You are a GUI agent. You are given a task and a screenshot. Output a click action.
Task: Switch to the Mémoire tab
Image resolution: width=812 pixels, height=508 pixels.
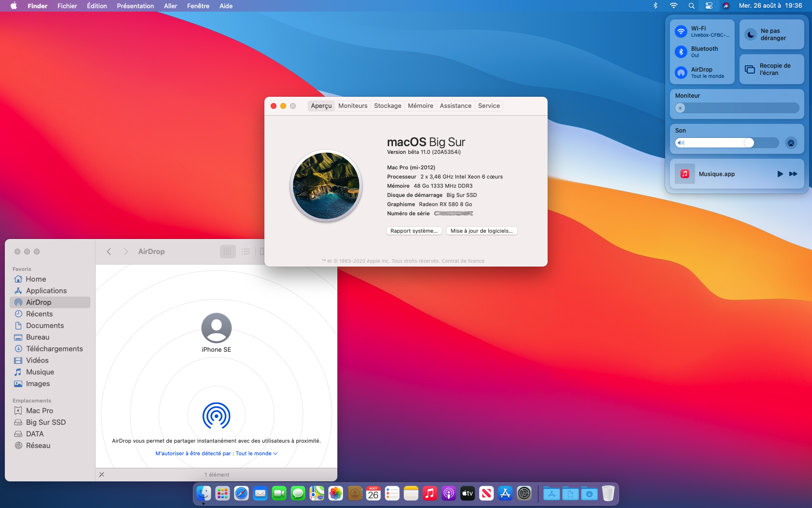coord(420,106)
